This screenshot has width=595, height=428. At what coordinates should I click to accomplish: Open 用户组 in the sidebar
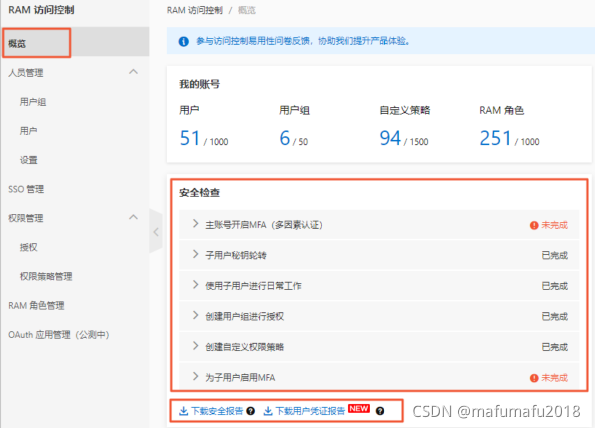point(33,102)
